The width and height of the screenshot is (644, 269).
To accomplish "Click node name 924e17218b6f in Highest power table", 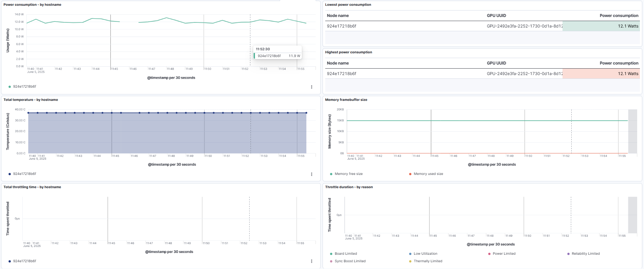I will point(341,74).
